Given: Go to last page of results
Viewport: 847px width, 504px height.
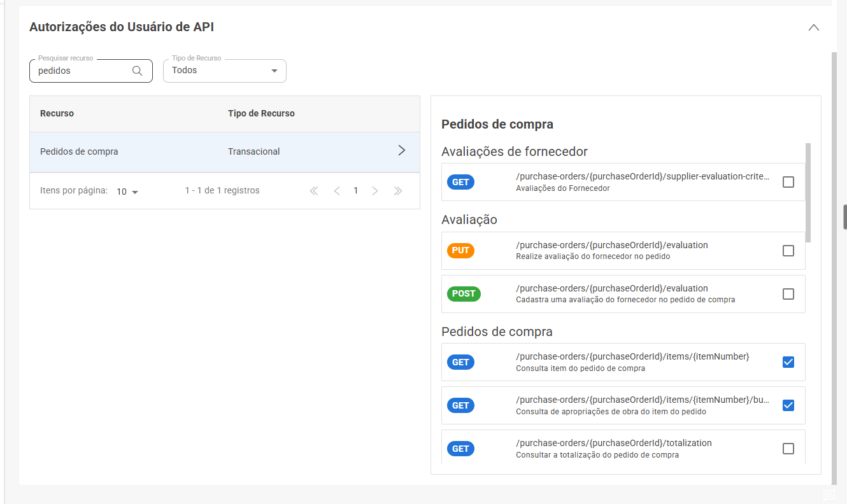Looking at the screenshot, I should coord(398,191).
